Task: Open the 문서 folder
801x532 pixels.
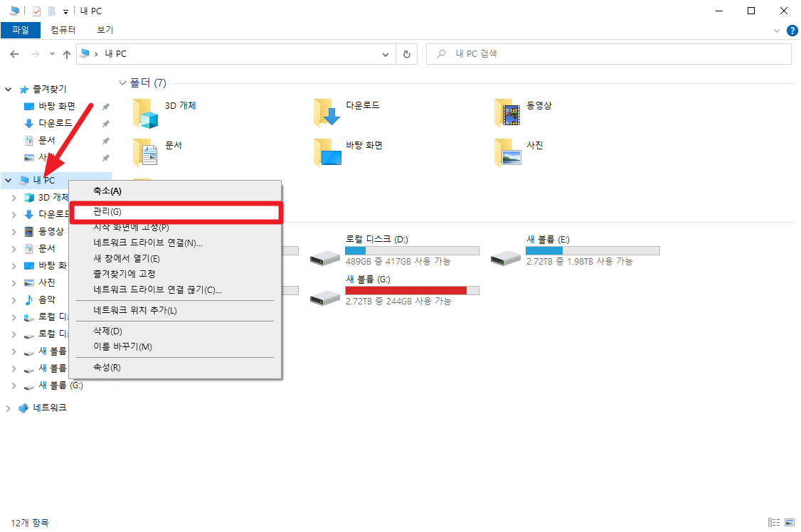Action: coord(146,152)
